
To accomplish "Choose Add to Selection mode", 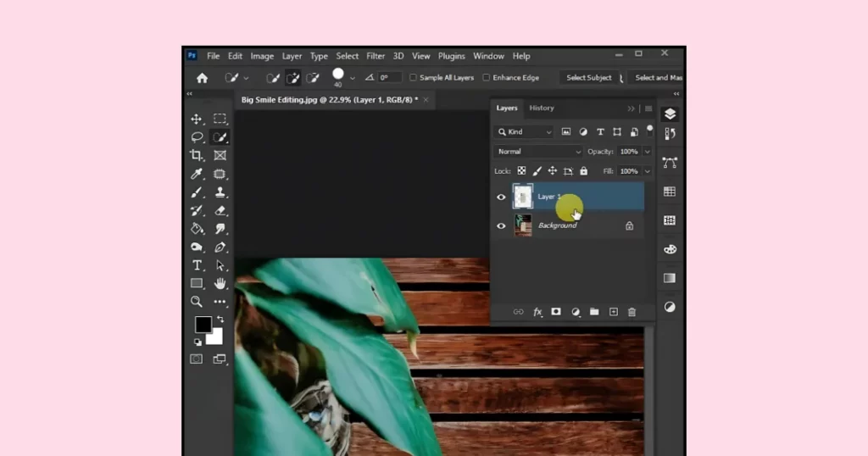I will tap(292, 78).
